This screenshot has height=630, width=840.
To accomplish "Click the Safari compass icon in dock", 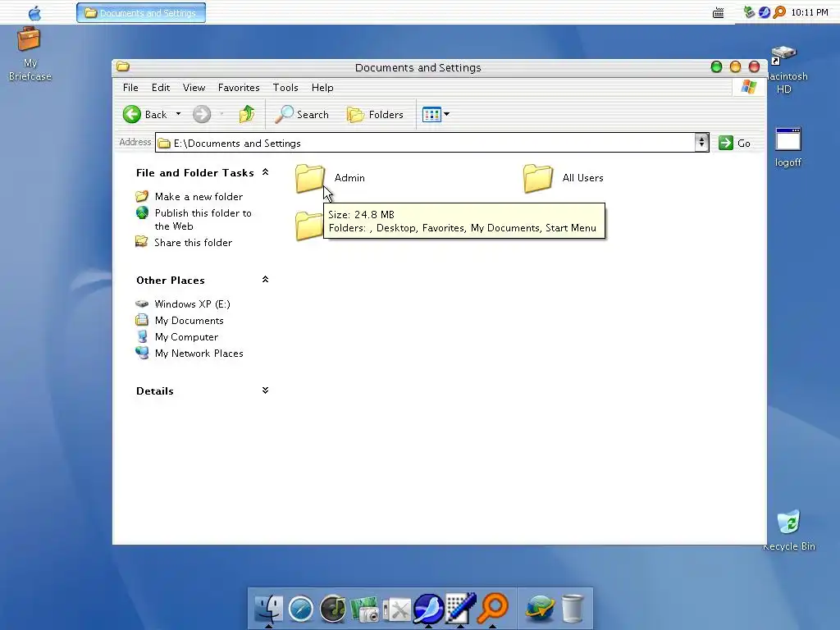I will (x=300, y=609).
